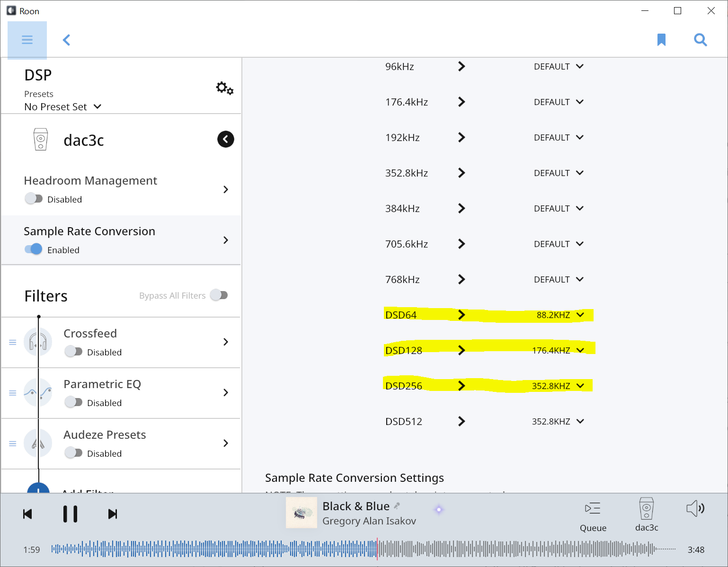Enable the Audeze Presets toggle
The image size is (728, 567).
click(73, 453)
